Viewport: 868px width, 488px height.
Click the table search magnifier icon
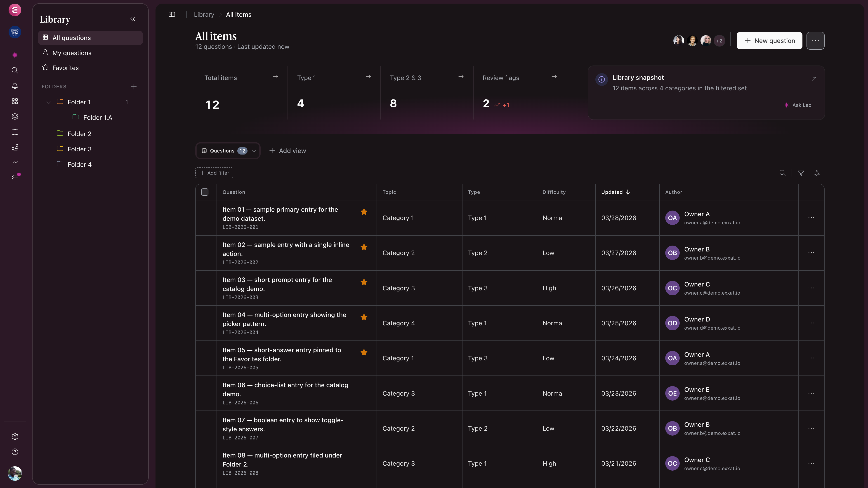pos(782,173)
